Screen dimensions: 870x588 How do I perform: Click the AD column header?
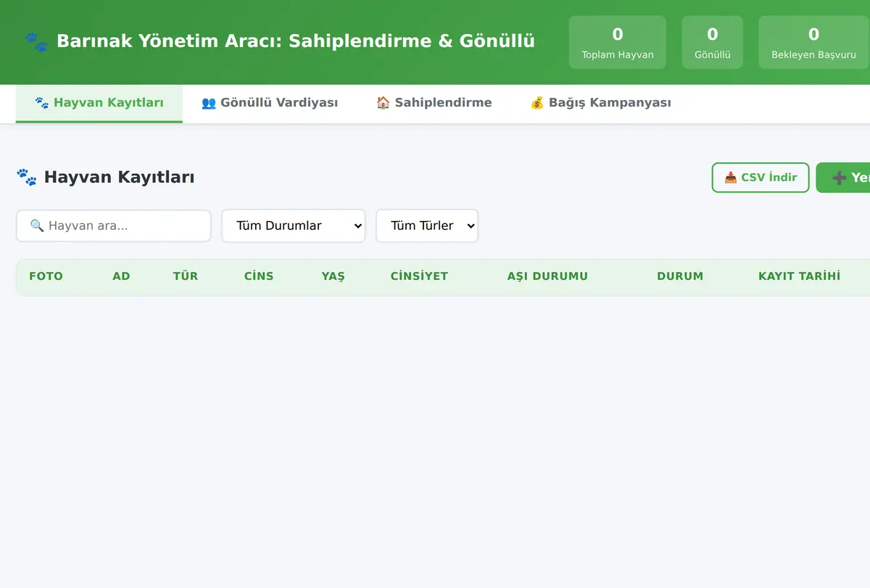(121, 276)
